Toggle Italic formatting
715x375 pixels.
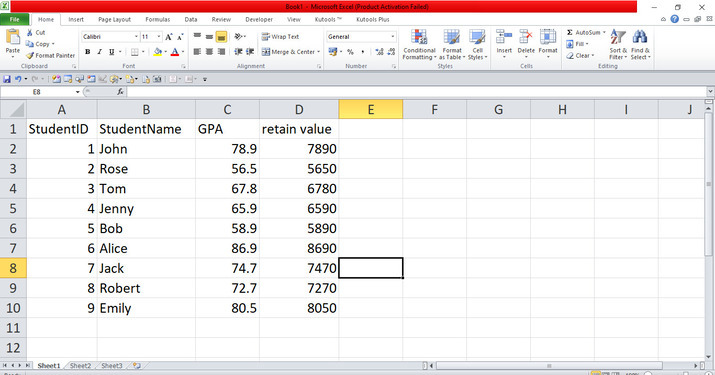click(99, 52)
